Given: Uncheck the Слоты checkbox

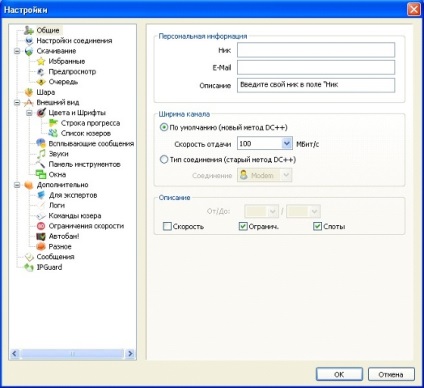Looking at the screenshot, I should (x=317, y=226).
